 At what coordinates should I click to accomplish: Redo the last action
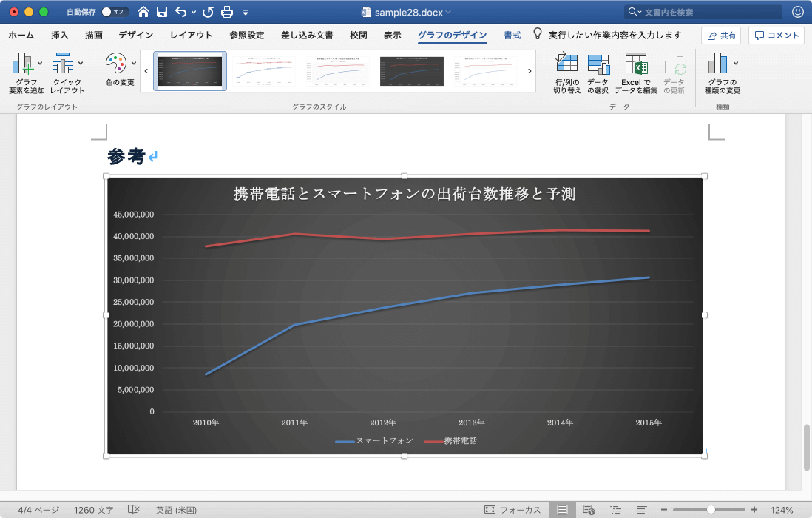(208, 12)
